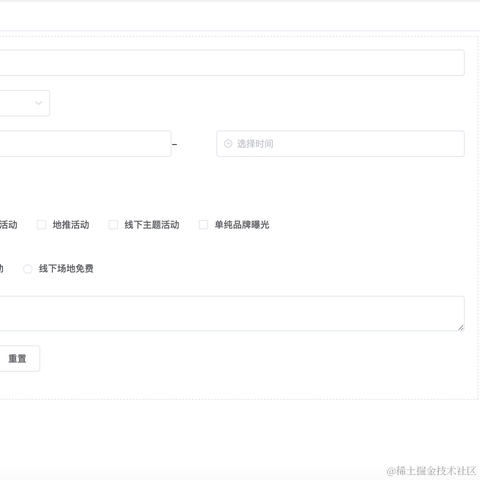
Task: Select the 线下场地免费 radio button
Action: 28,269
